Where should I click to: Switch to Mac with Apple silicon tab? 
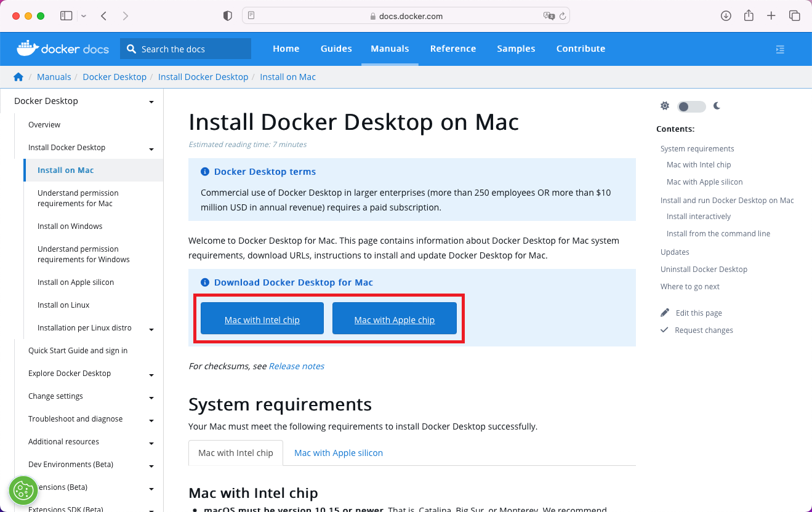(x=338, y=453)
